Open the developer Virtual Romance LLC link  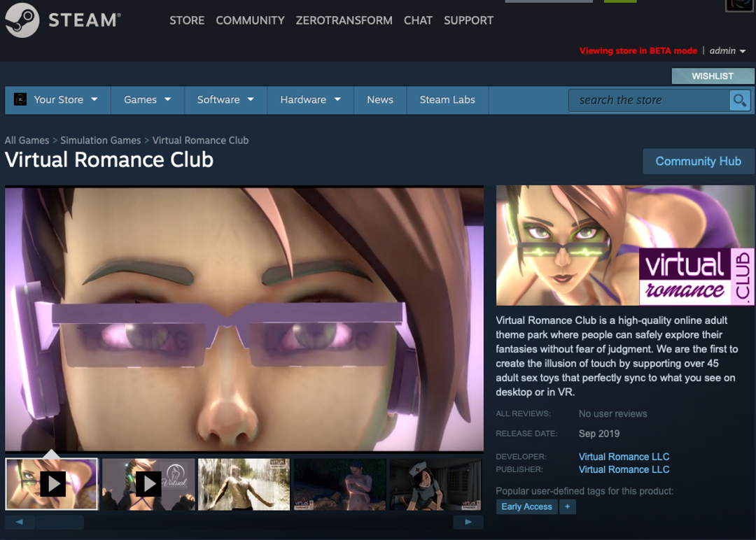click(x=624, y=457)
